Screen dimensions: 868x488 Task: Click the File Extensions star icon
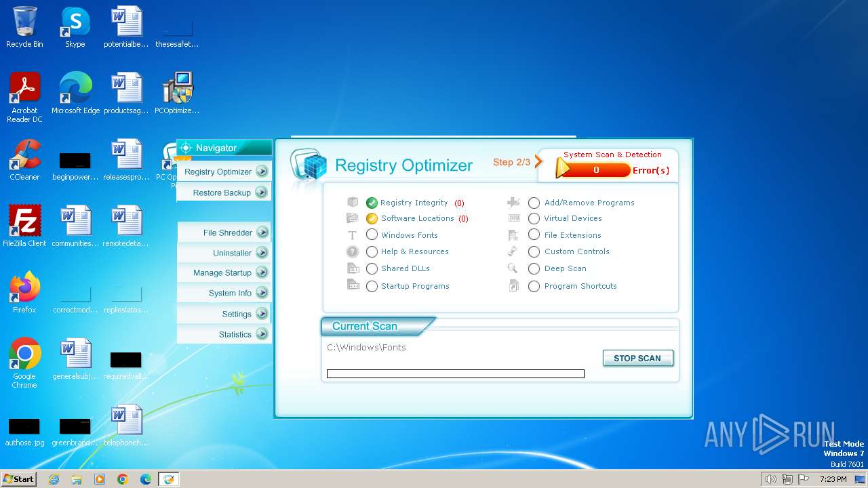[x=514, y=235]
